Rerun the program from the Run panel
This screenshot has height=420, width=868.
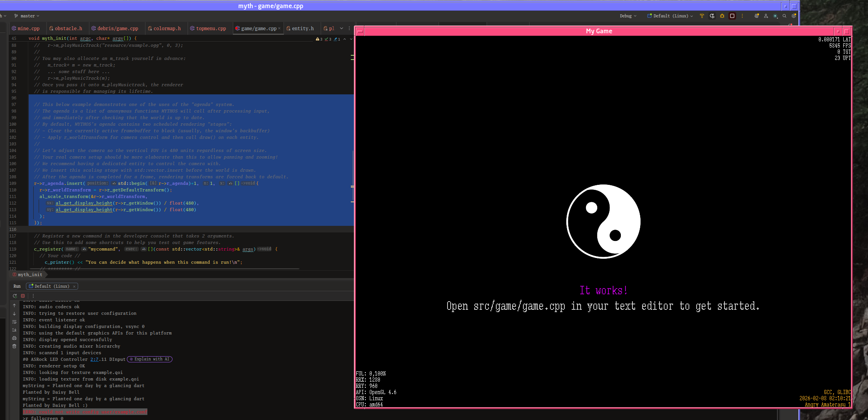click(x=15, y=296)
